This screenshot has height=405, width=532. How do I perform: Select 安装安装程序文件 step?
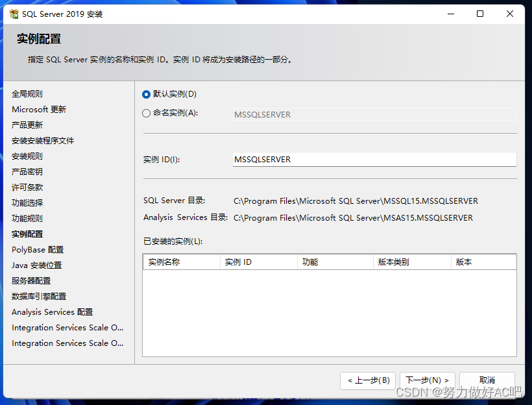tap(43, 141)
